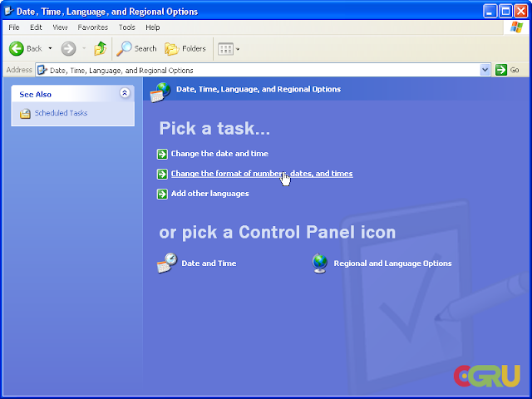
Task: Minimize the window
Action: click(490, 11)
